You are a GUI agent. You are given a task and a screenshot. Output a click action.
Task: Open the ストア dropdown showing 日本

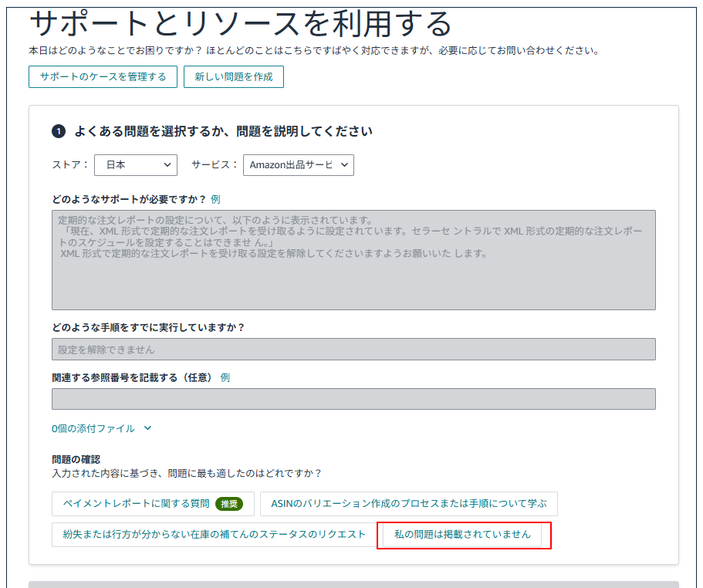[136, 165]
